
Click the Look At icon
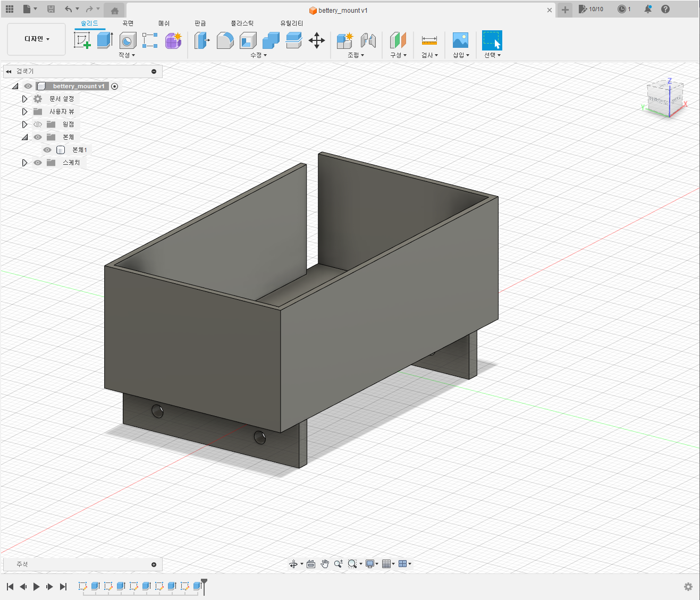point(311,564)
